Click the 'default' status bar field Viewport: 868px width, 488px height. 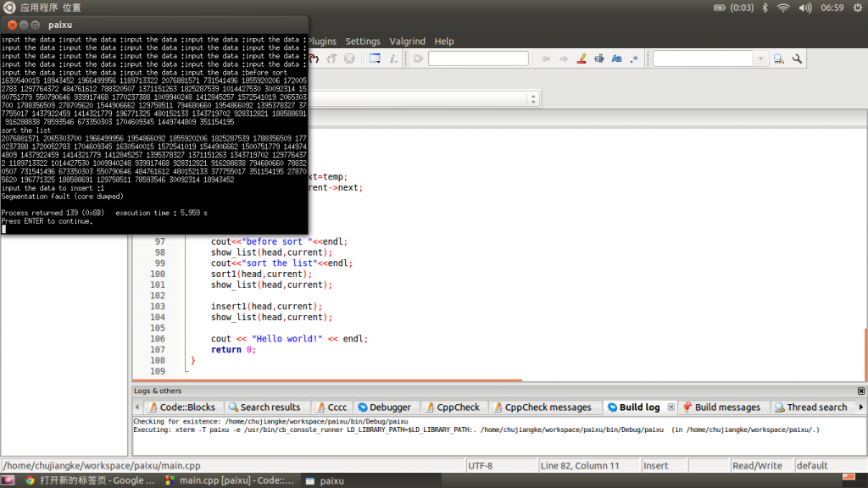(x=830, y=466)
